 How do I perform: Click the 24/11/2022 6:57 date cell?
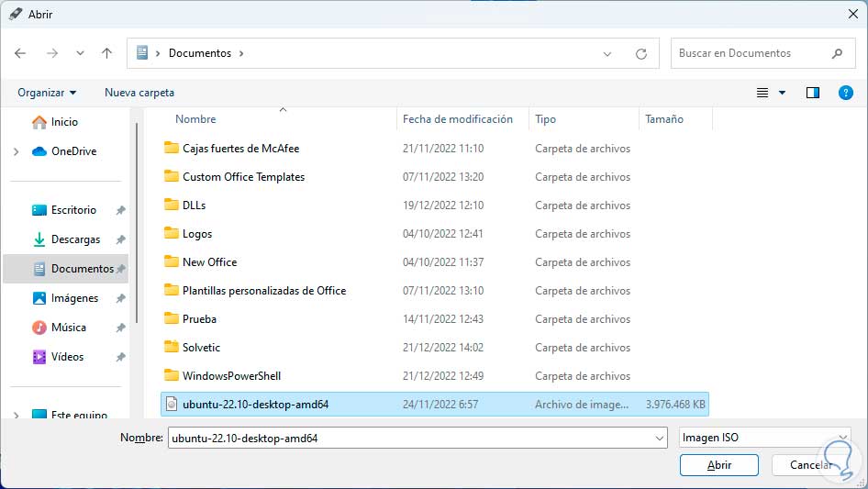click(x=440, y=405)
